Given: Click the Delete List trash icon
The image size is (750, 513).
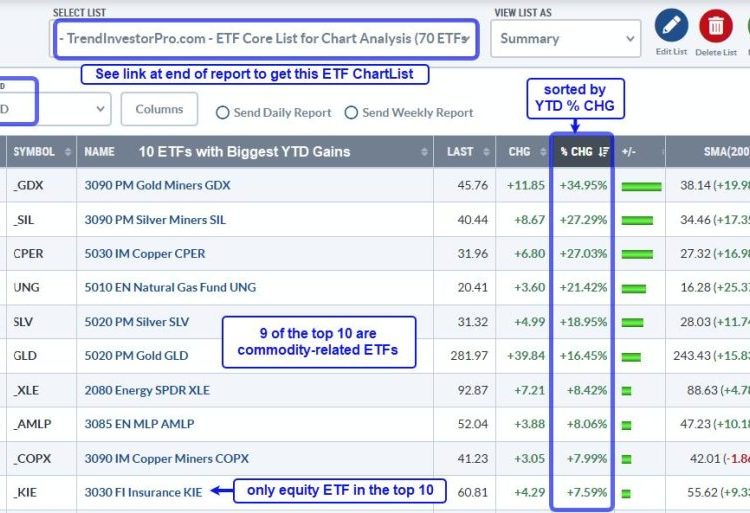Looking at the screenshot, I should [x=716, y=25].
